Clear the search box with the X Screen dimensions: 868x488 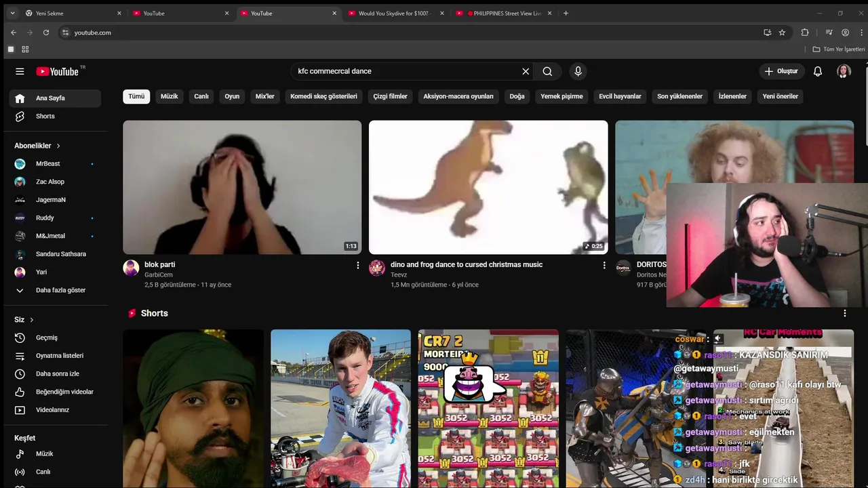point(526,71)
